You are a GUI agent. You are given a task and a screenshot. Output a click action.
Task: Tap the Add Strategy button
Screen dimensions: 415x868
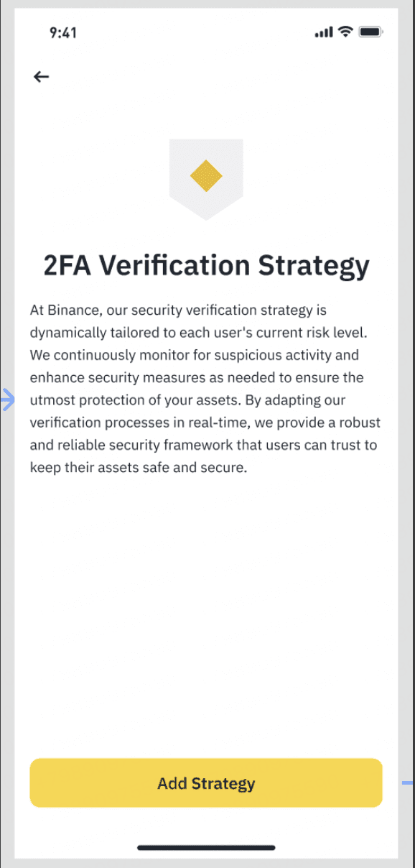point(206,782)
